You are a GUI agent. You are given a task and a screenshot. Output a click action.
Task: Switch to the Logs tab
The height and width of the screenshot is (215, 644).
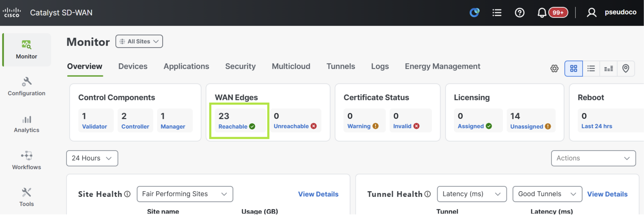pyautogui.click(x=380, y=66)
